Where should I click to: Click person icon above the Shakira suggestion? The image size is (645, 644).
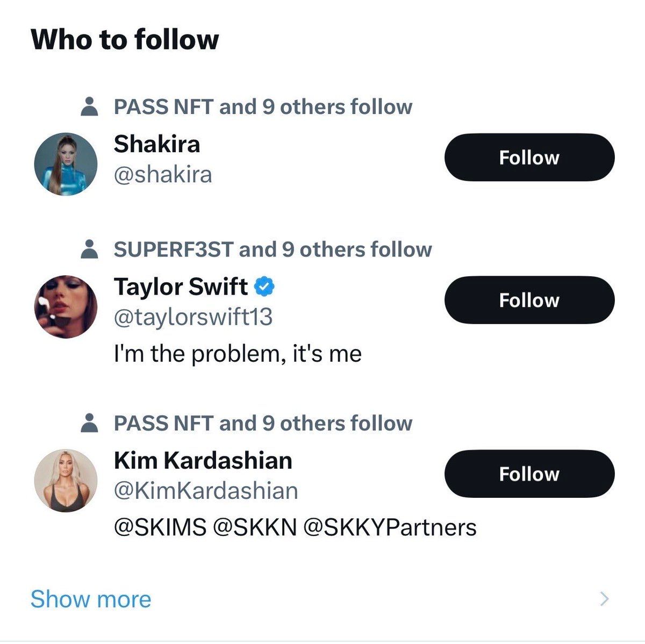pyautogui.click(x=89, y=106)
